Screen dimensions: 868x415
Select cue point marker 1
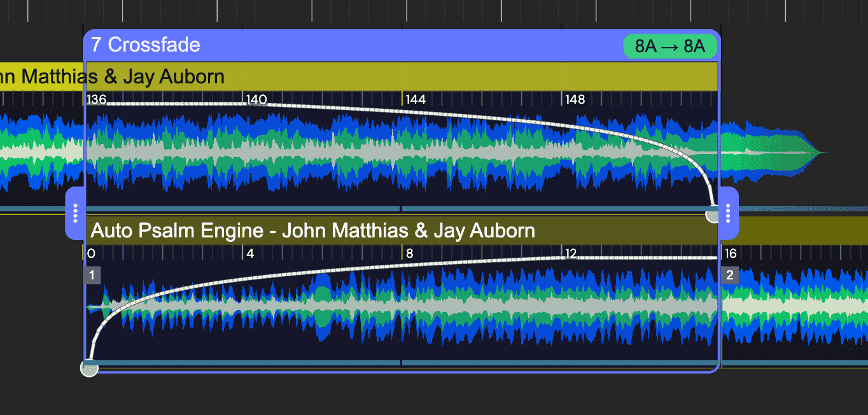(x=92, y=276)
